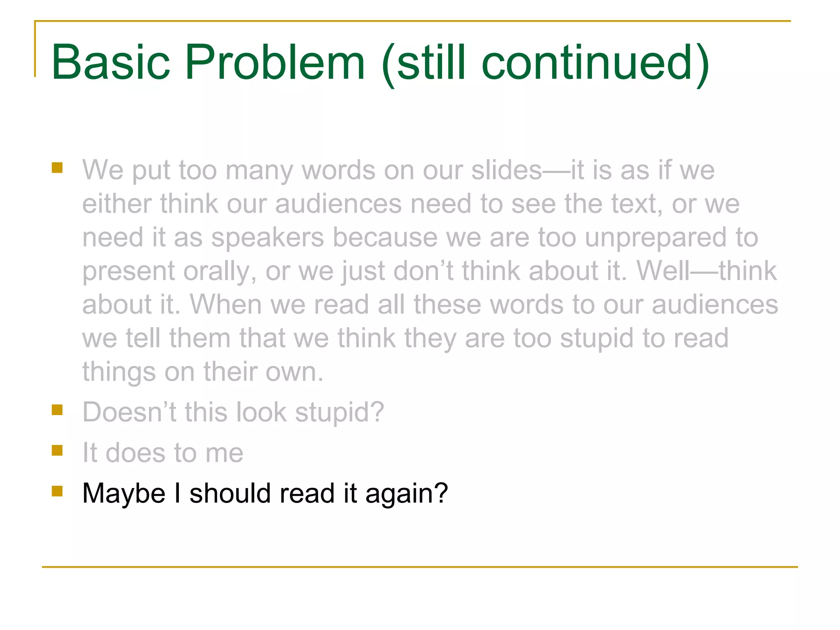Click the word "Basic" in the title
840x630 pixels.
click(x=110, y=62)
